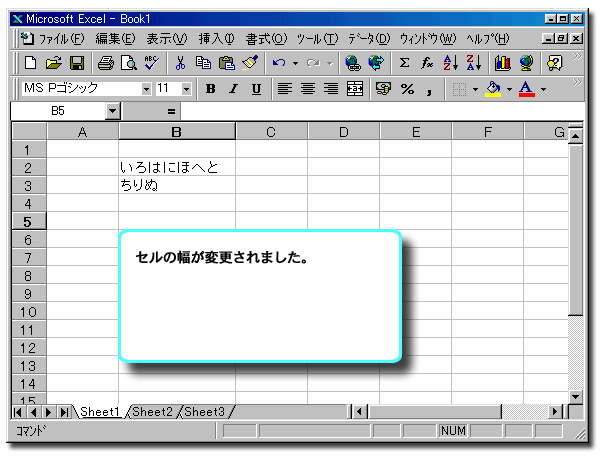The width and height of the screenshot is (600, 456).
Task: Switch to the Sheet2 tab
Action: 152,412
